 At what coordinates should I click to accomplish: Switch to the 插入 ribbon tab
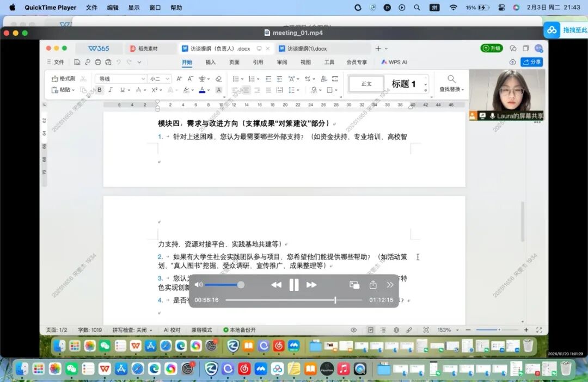[210, 62]
